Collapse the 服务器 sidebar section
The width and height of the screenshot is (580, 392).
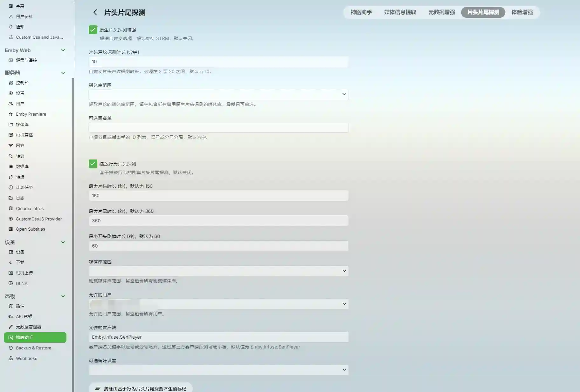[63, 73]
